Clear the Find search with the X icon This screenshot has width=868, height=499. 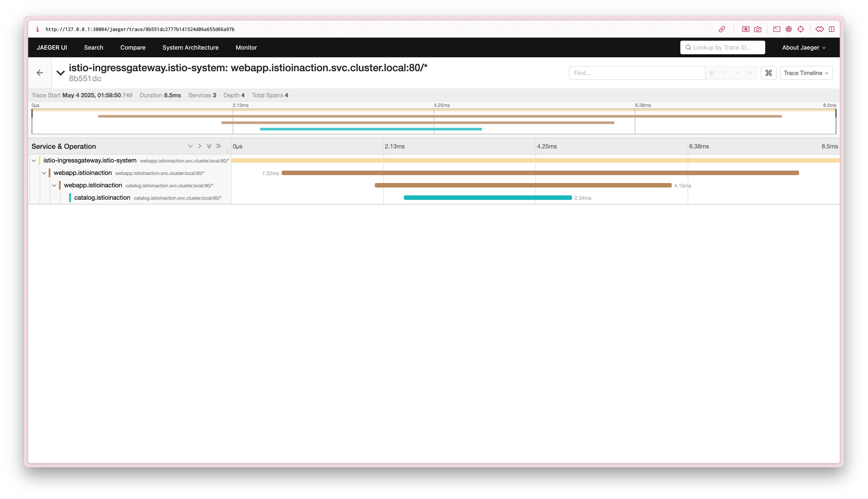click(x=750, y=73)
